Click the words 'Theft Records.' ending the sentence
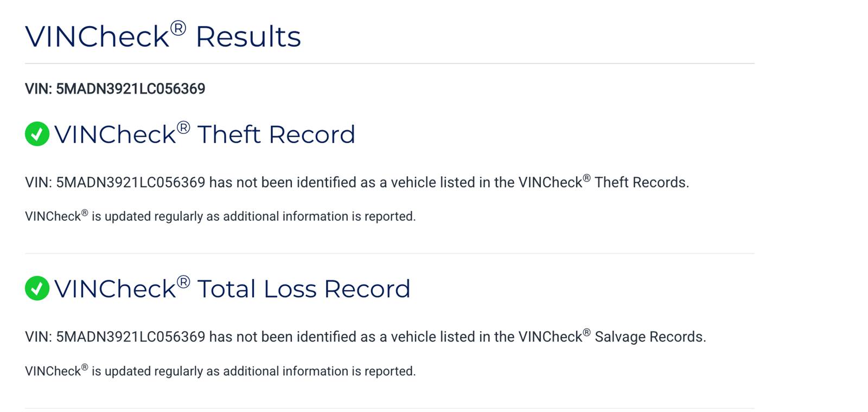This screenshot has width=868, height=412. click(x=642, y=182)
